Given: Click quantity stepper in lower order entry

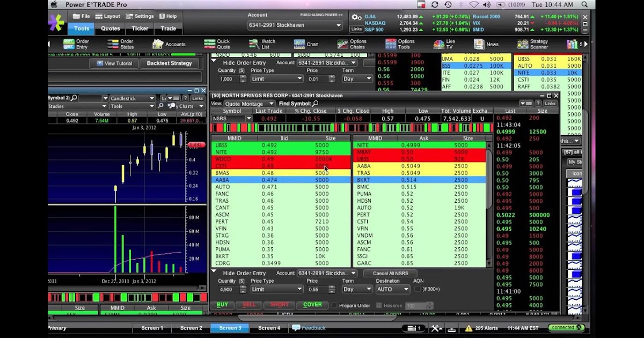Looking at the screenshot, I should (x=243, y=289).
